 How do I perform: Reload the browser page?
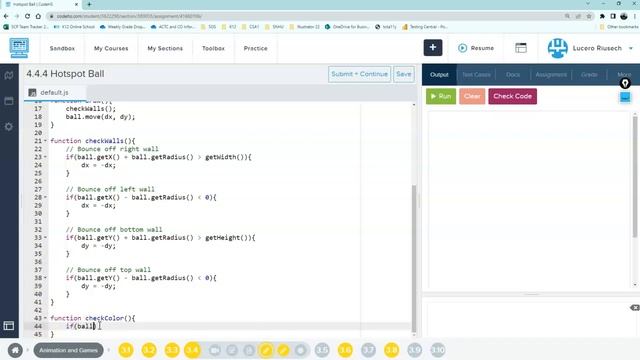(x=27, y=16)
